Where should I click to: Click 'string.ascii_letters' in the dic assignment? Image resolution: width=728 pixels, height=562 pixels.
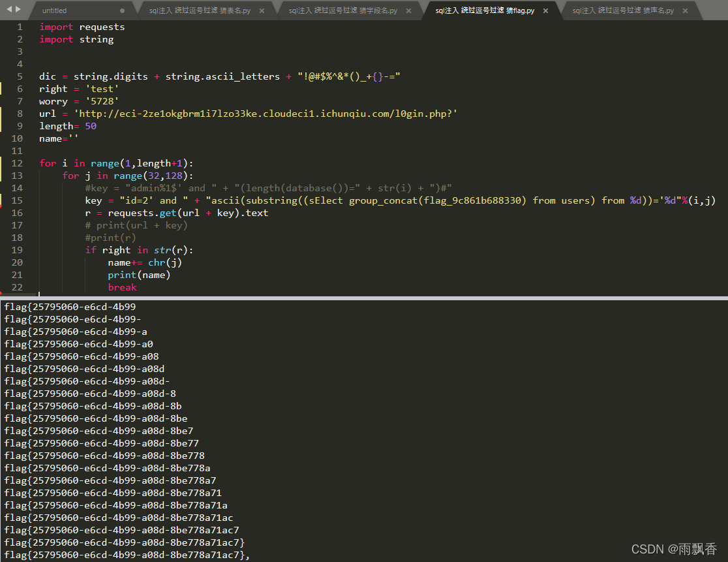222,76
